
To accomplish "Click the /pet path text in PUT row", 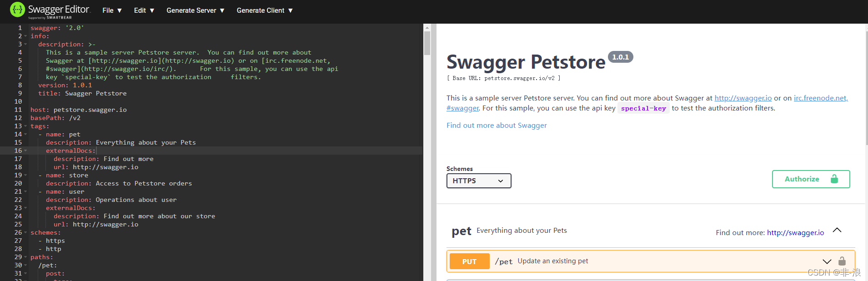I will [503, 261].
